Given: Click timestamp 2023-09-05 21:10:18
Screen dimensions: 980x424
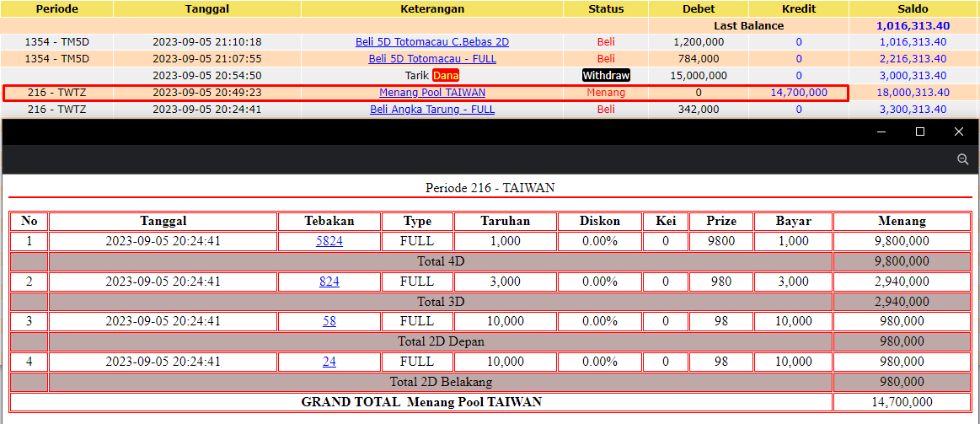Looking at the screenshot, I should [207, 42].
